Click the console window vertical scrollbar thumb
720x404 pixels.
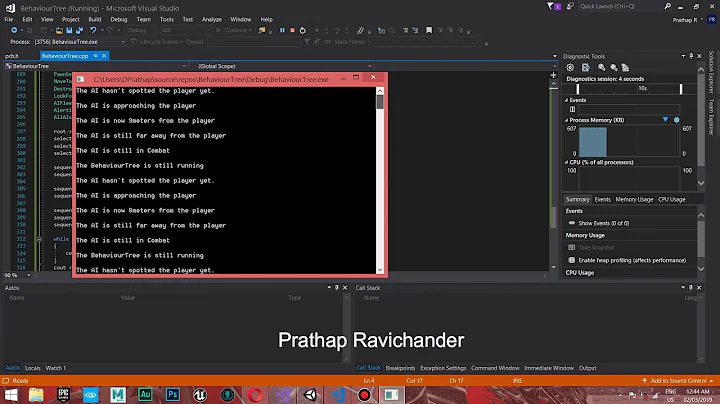(x=380, y=102)
